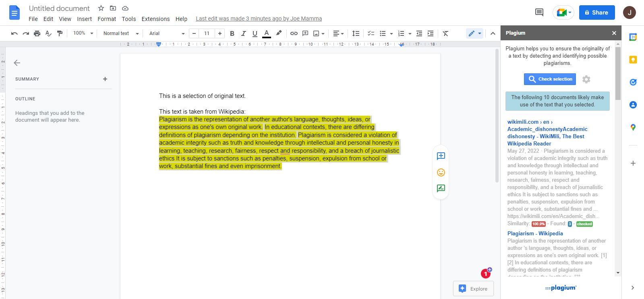Image resolution: width=644 pixels, height=299 pixels.
Task: Hide the menus with up chevron
Action: 493,33
